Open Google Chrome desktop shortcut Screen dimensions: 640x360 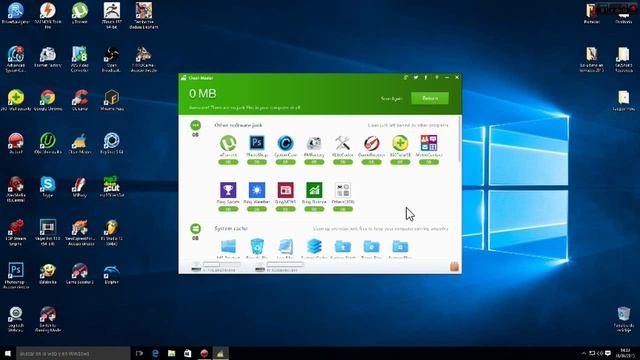(x=48, y=98)
